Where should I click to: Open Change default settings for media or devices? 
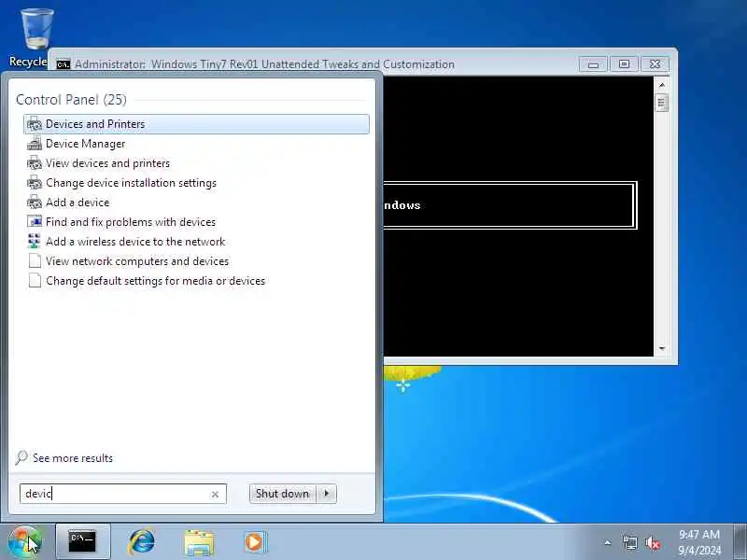(x=196, y=281)
